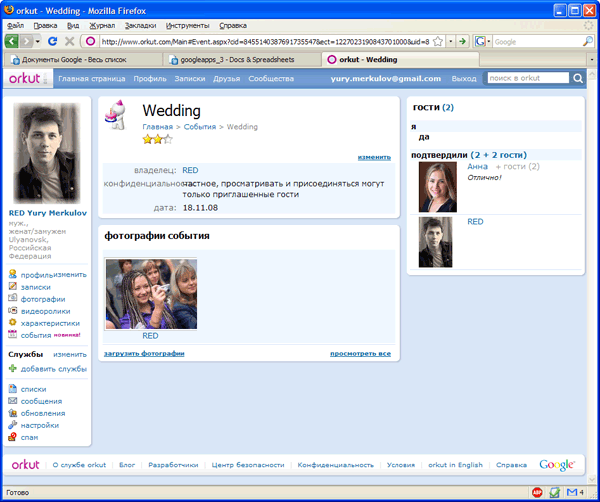The width and height of the screenshot is (600, 502).
Task: Open the Анна guest name link
Action: pos(478,166)
